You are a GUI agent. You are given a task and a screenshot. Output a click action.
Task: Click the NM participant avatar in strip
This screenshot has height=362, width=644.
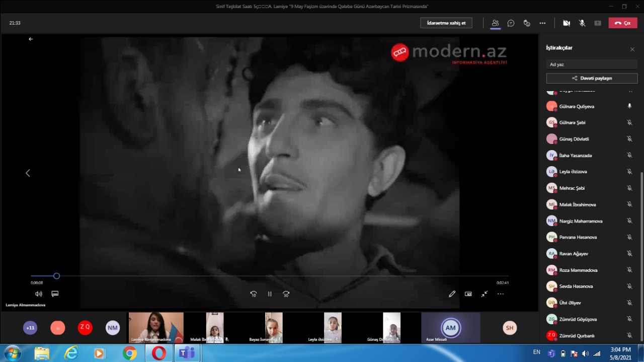(113, 328)
